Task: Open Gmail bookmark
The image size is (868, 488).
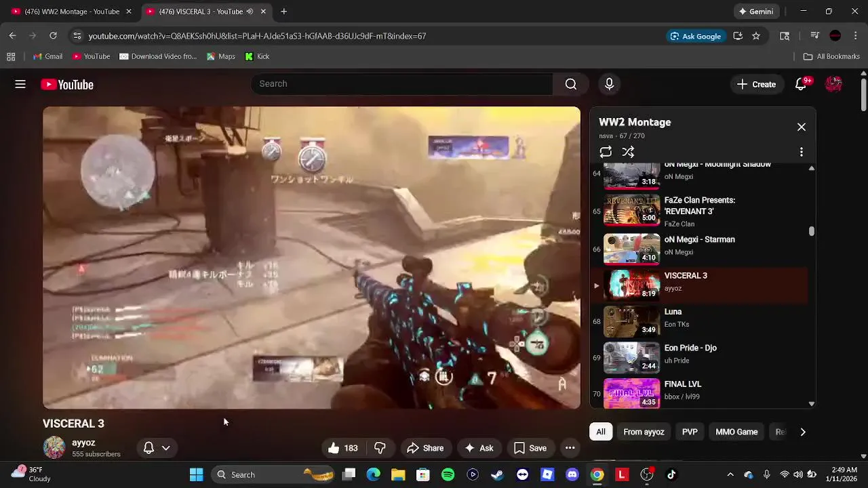Action: click(x=47, y=56)
